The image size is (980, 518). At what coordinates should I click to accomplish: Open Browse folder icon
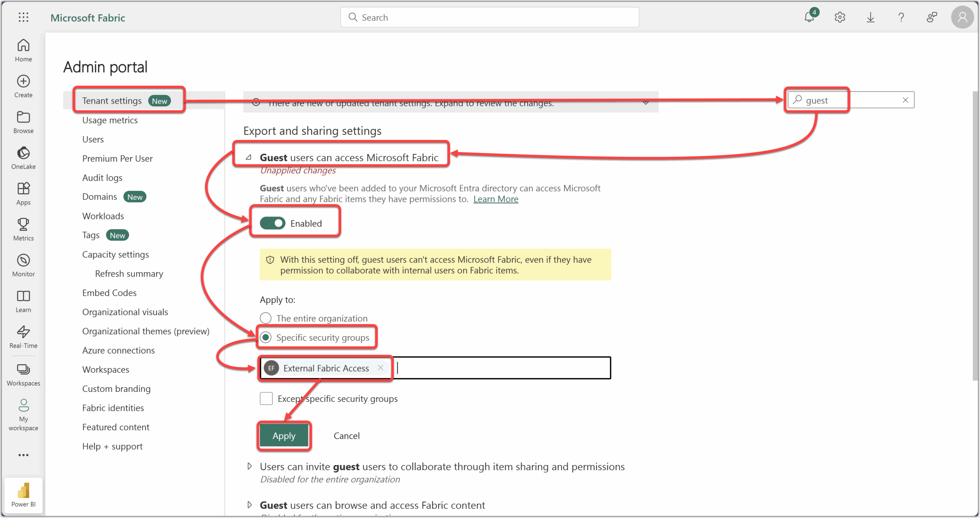(23, 122)
